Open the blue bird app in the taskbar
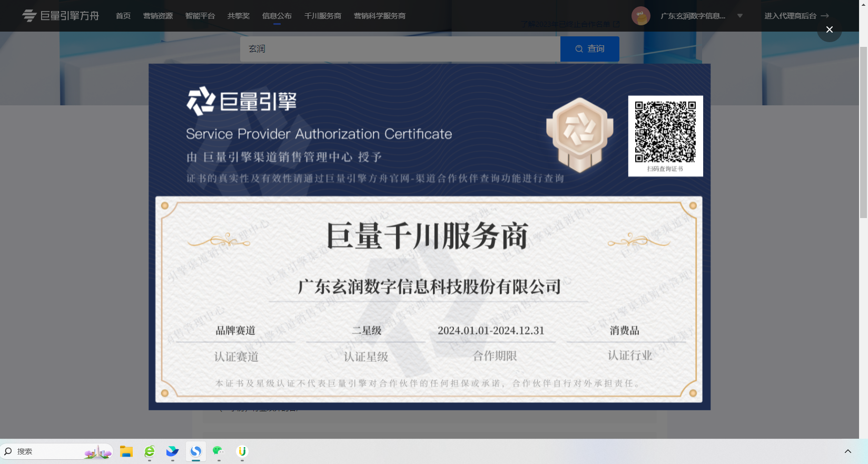 173,451
